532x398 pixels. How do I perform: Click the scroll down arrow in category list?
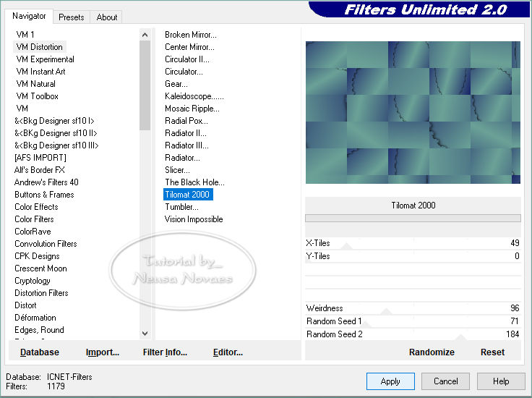pos(145,334)
